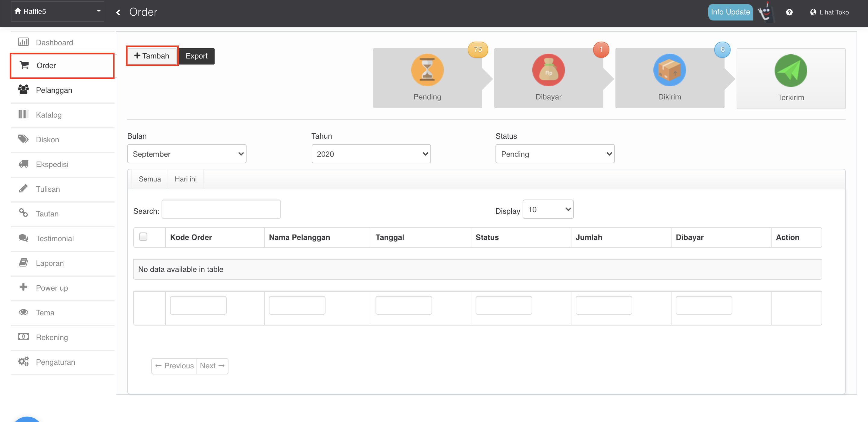
Task: Open Ekspedisi truck menu in sidebar
Action: tap(52, 164)
